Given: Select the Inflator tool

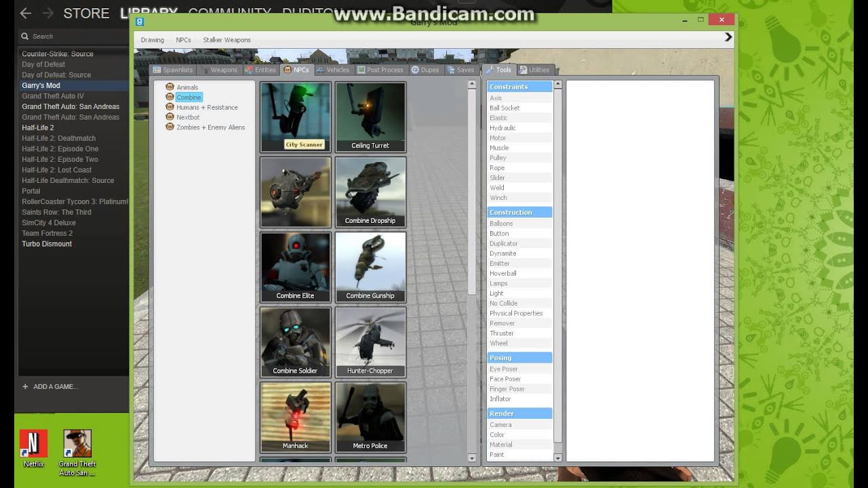Looking at the screenshot, I should coord(519,399).
